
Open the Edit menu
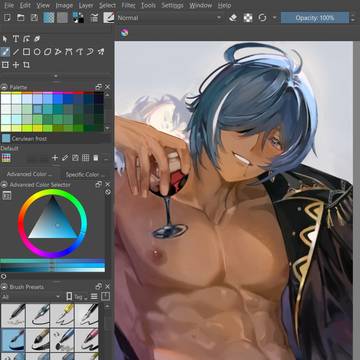click(x=25, y=5)
